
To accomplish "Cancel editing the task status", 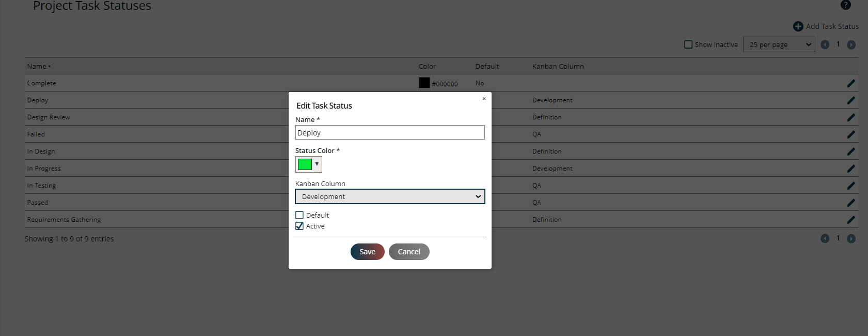I will [x=409, y=252].
